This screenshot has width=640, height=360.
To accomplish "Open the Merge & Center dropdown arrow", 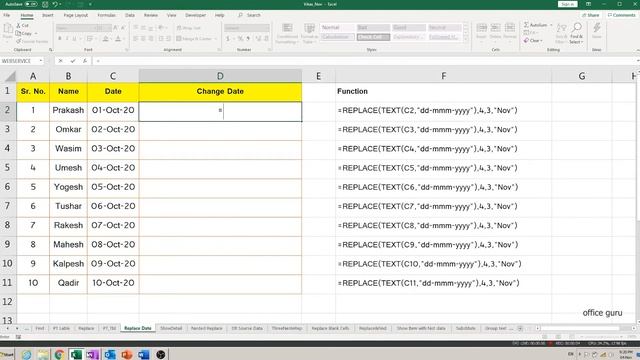I will tap(215, 39).
